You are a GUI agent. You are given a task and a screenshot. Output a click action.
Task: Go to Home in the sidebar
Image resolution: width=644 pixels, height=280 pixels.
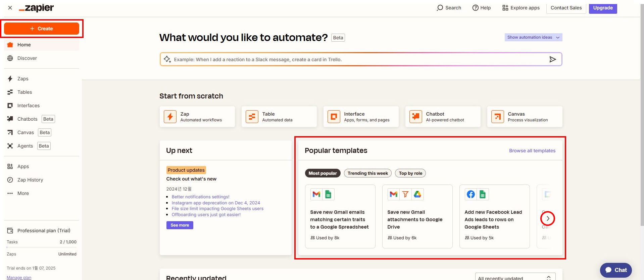pos(42,45)
